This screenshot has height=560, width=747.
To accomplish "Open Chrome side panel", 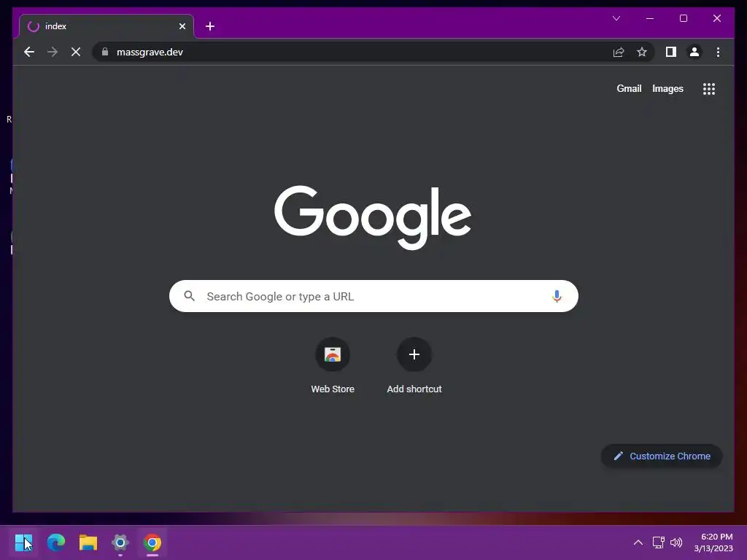I will point(671,52).
